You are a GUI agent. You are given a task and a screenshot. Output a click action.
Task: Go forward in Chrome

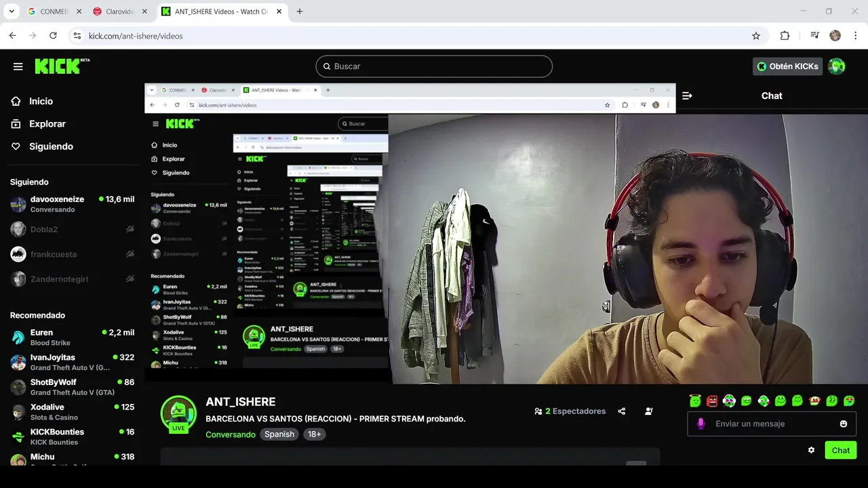point(33,36)
